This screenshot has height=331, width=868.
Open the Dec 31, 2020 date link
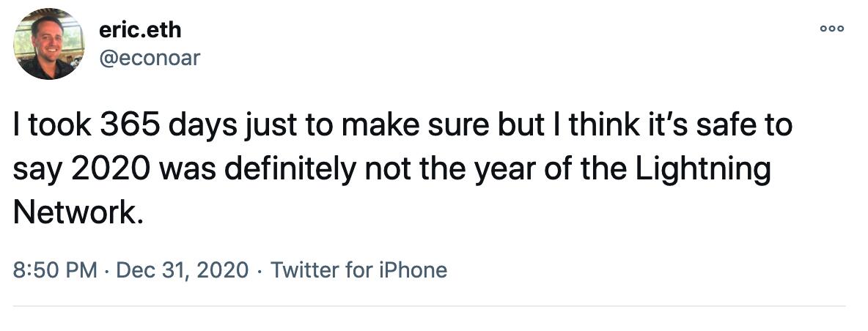click(183, 269)
